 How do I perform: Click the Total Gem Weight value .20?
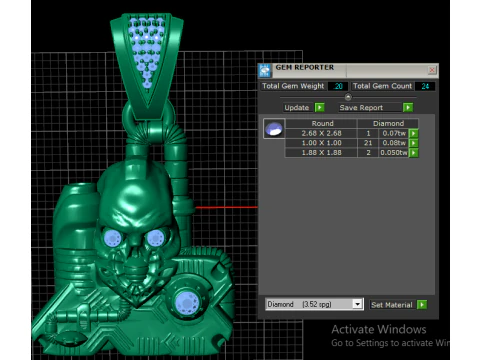click(338, 86)
